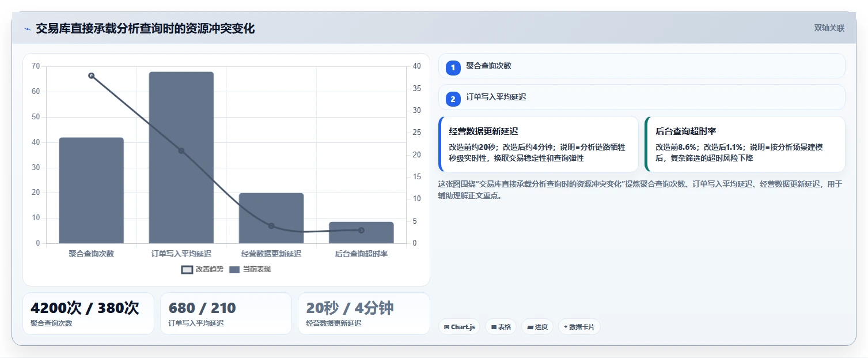Click the x-axis label 聚合查询次数
This screenshot has height=358, width=868.
pyautogui.click(x=91, y=254)
